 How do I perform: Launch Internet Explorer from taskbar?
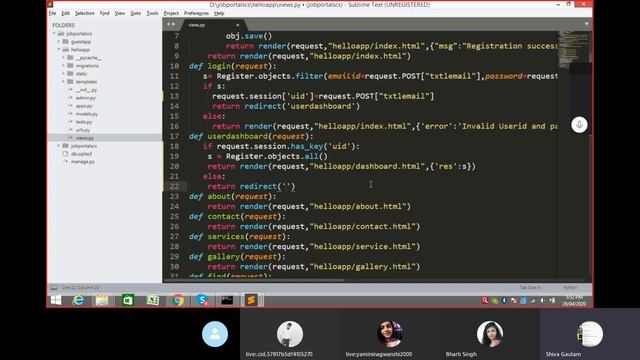coord(78,300)
